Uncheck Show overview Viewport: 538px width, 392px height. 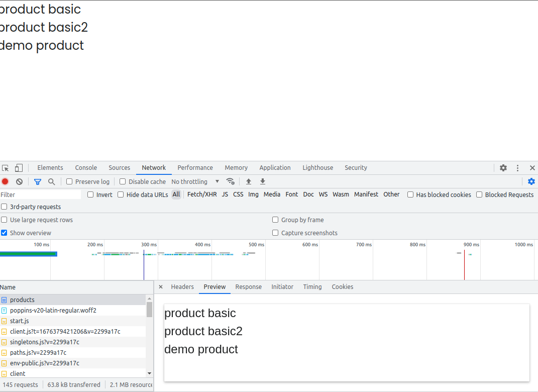[x=4, y=233]
